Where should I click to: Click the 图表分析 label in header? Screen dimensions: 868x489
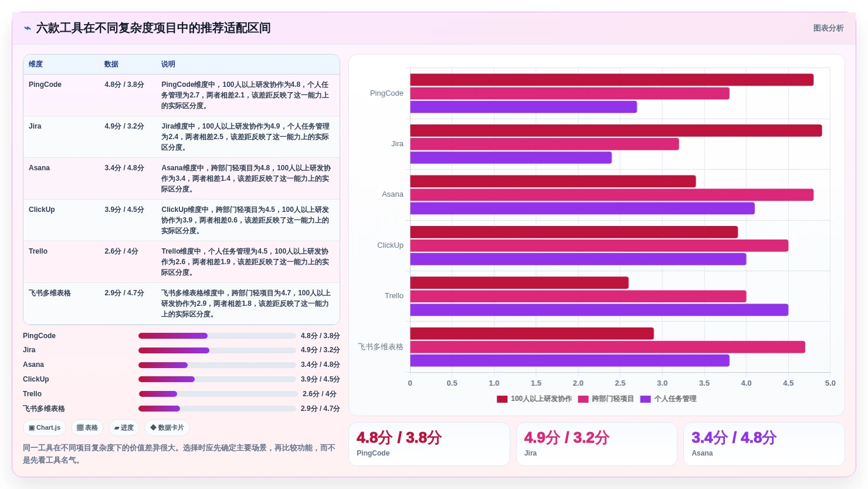coord(828,28)
